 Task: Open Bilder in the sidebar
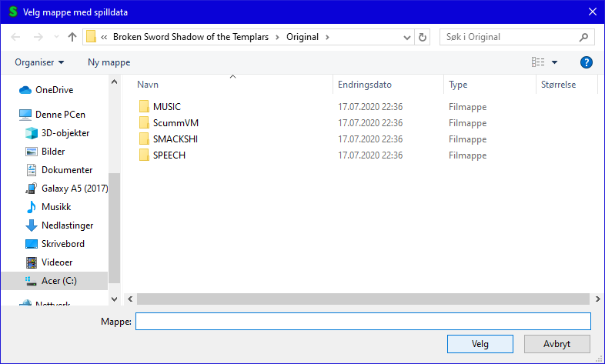pyautogui.click(x=45, y=152)
